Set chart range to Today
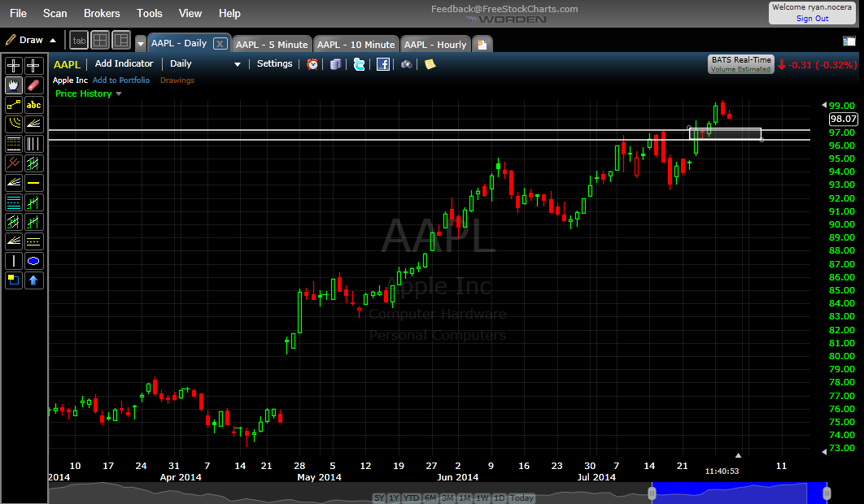This screenshot has height=504, width=864. point(521,498)
